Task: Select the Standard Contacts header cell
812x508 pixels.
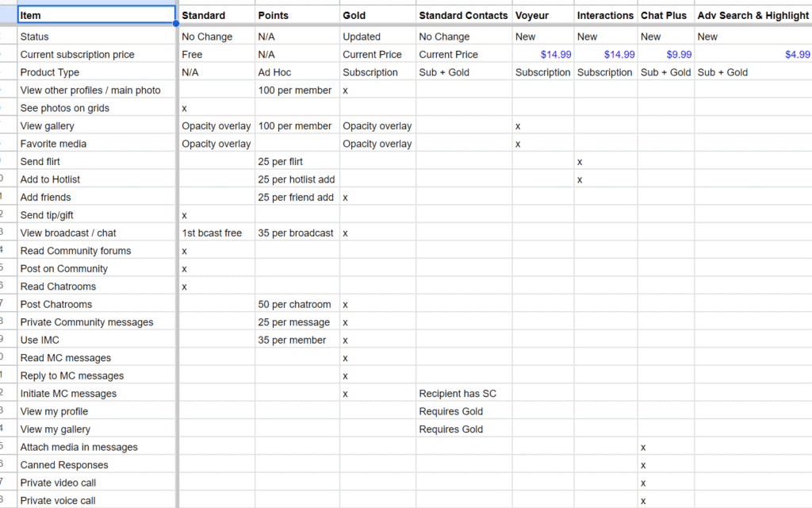Action: click(463, 15)
